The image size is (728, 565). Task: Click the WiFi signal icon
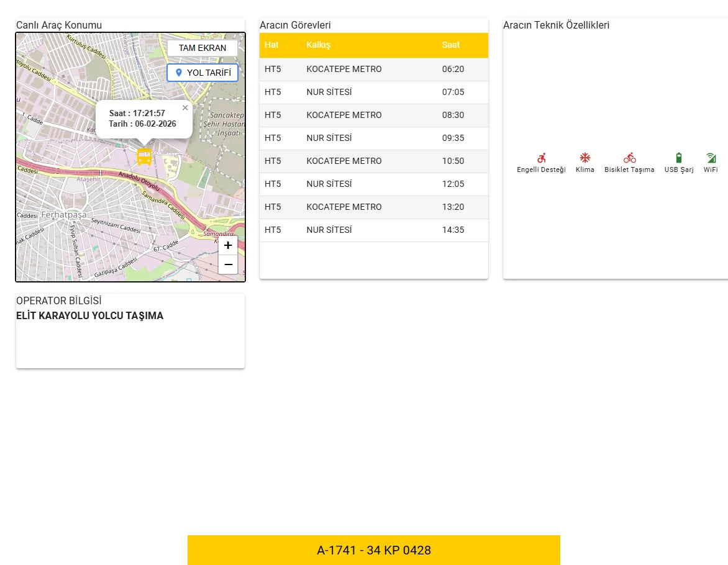tap(711, 158)
